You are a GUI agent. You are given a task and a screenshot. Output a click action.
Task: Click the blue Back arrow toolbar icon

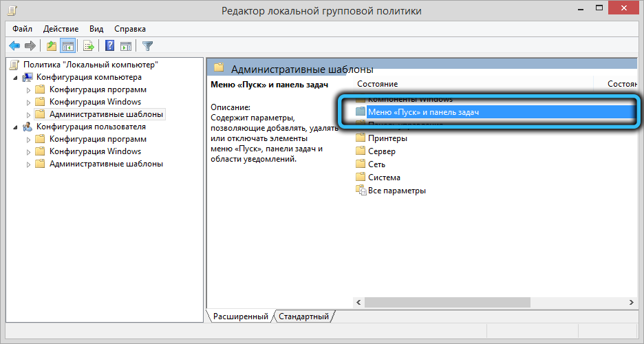click(x=14, y=46)
